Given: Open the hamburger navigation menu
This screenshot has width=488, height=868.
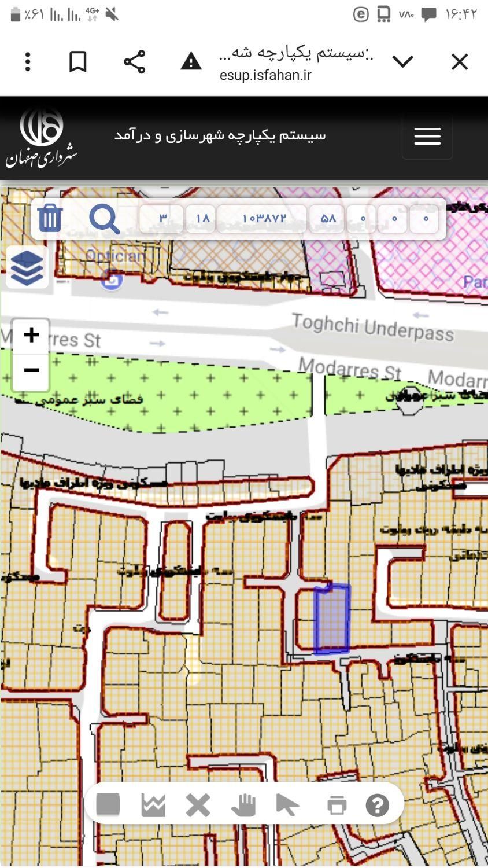Looking at the screenshot, I should click(427, 137).
